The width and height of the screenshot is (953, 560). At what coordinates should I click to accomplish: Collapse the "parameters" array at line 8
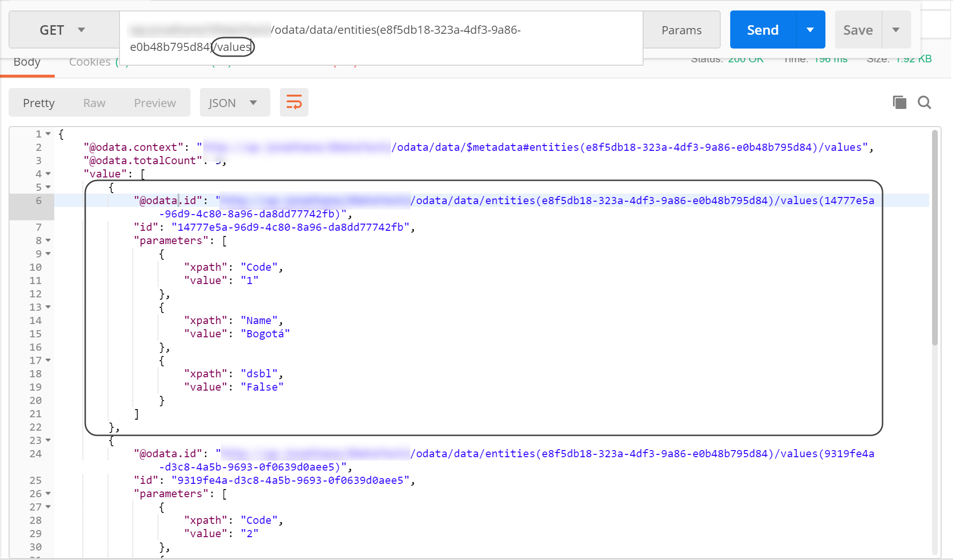tap(48, 241)
